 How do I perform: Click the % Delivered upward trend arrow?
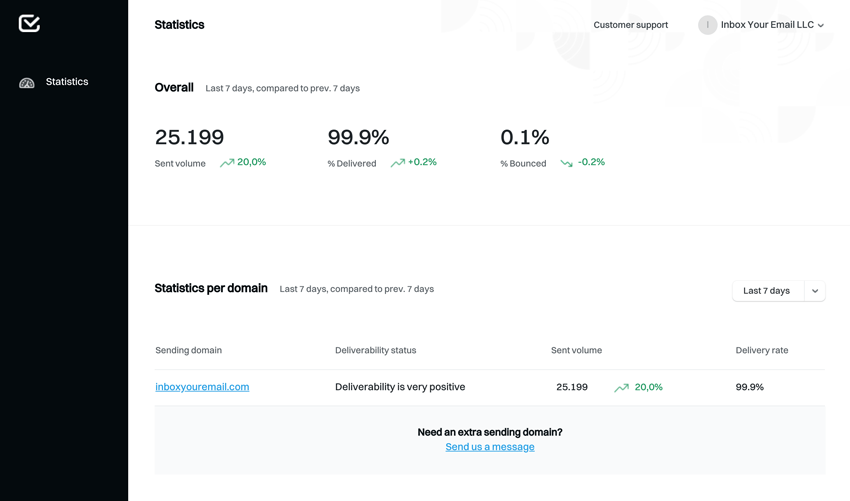(397, 163)
